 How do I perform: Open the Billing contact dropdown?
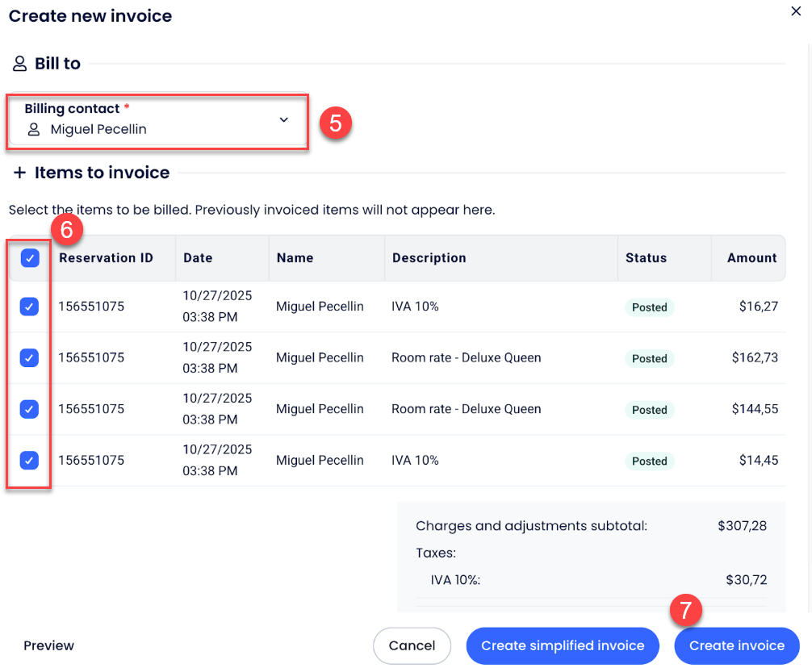(x=157, y=120)
